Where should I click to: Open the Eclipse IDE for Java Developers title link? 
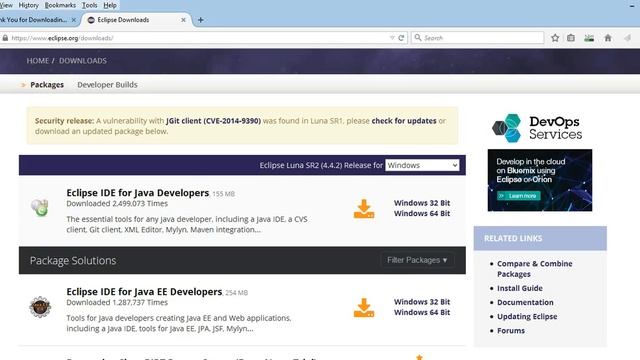click(138, 193)
